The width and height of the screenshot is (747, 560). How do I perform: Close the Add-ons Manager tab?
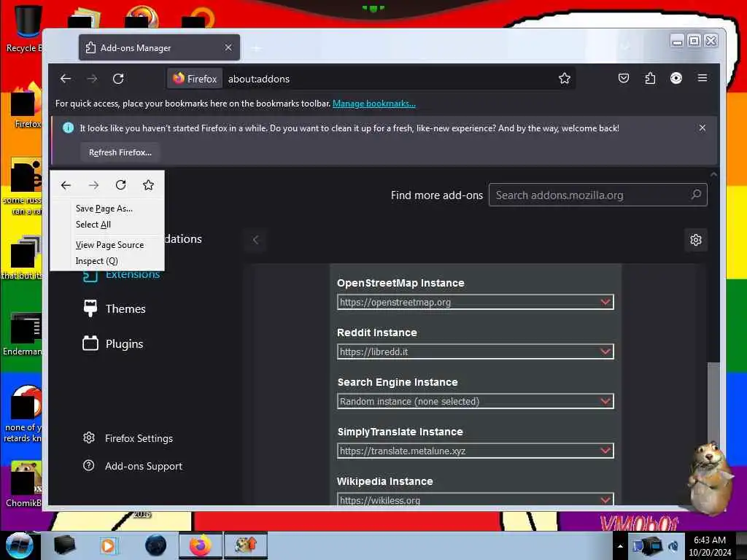[228, 47]
